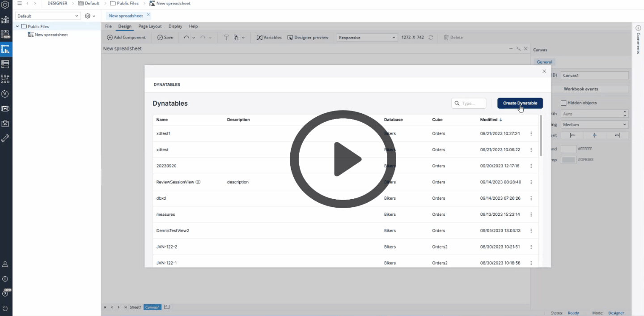
Task: Launch Designer preview
Action: pyautogui.click(x=308, y=38)
